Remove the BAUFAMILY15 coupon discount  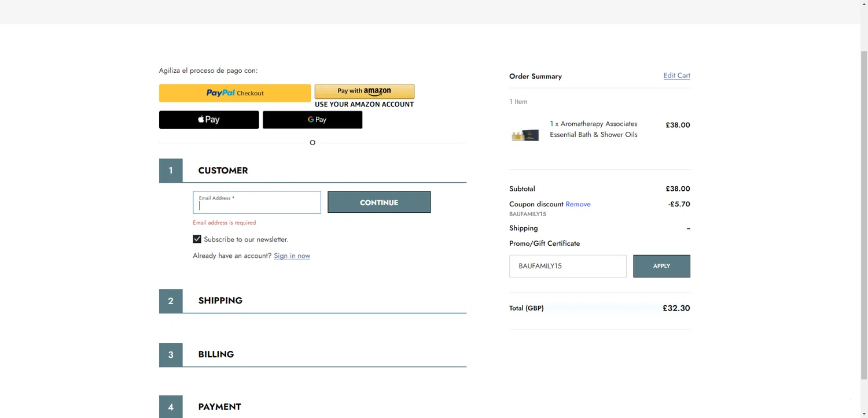point(578,204)
